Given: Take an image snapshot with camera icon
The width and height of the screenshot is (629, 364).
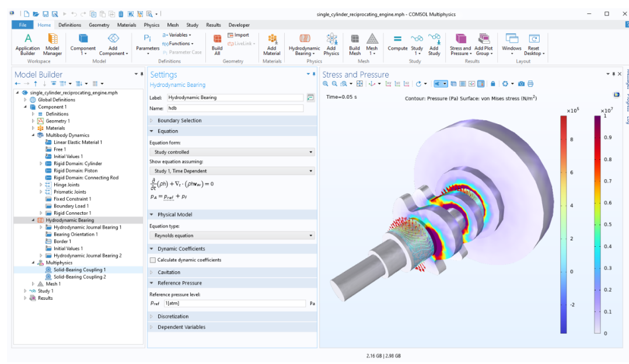Looking at the screenshot, I should click(521, 84).
